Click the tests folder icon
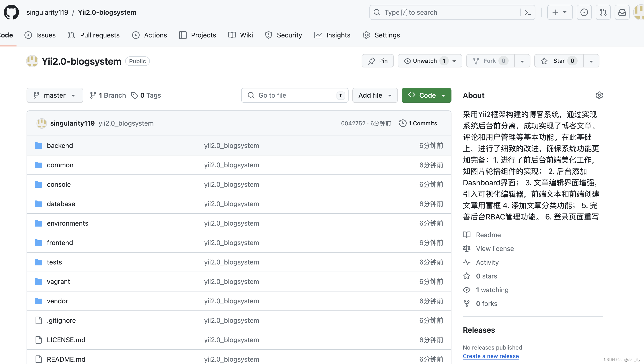644x364 pixels. (x=38, y=262)
